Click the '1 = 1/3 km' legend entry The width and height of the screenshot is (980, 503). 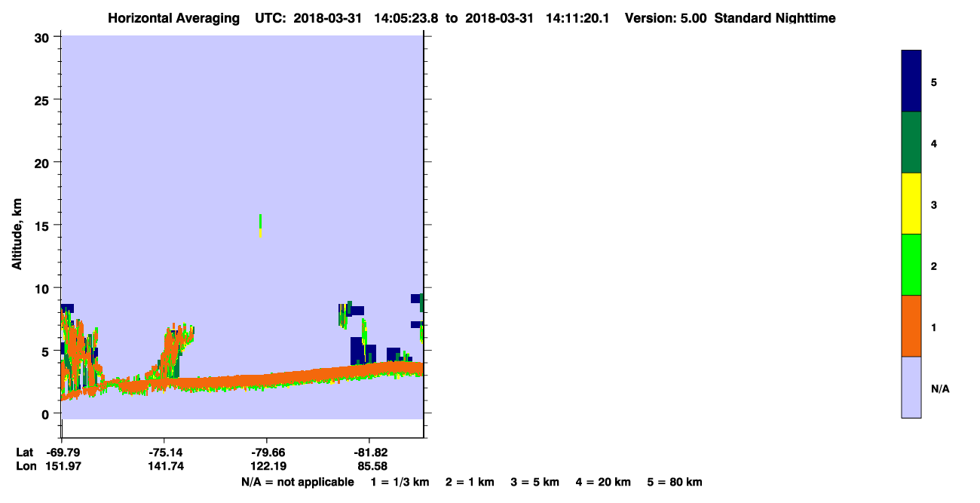coord(401,482)
